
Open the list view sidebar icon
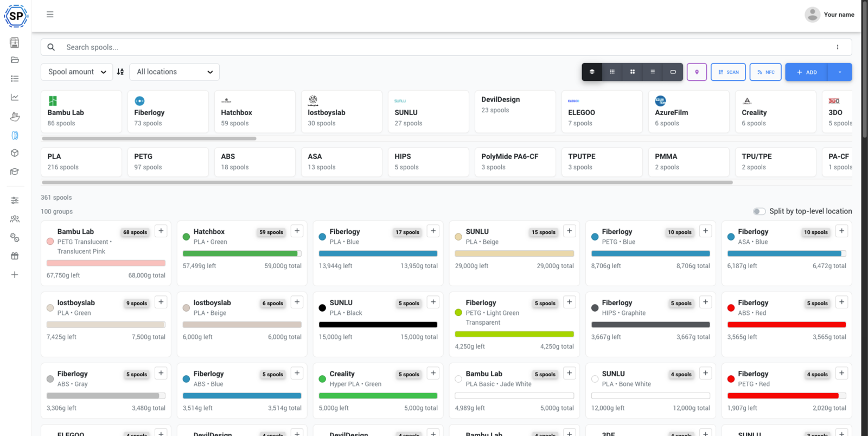[15, 79]
